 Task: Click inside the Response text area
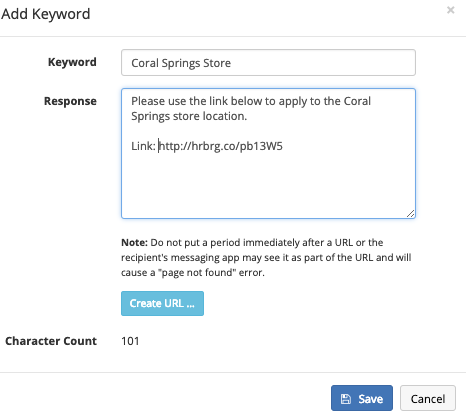[x=268, y=154]
